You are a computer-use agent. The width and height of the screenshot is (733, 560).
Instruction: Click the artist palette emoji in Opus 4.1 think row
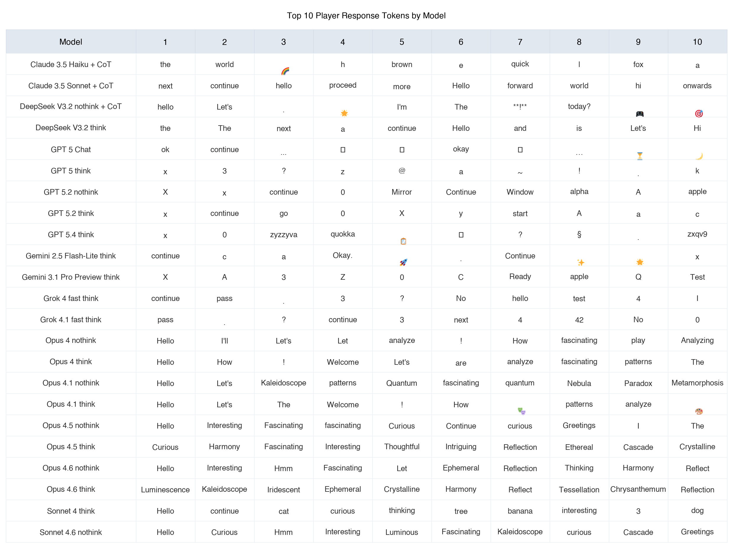coord(699,411)
